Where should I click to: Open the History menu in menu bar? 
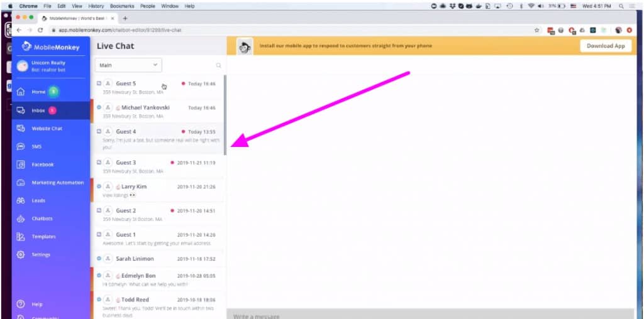[x=96, y=6]
